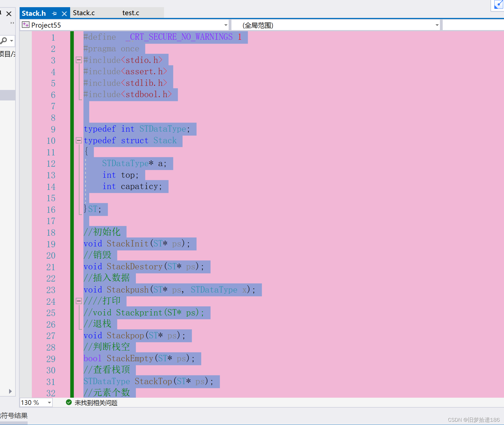Click the //初始化 comment
This screenshot has height=425, width=504.
pyautogui.click(x=102, y=232)
